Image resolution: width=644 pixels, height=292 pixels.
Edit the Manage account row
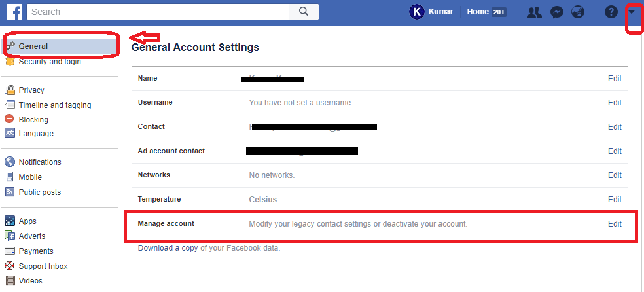tap(615, 224)
